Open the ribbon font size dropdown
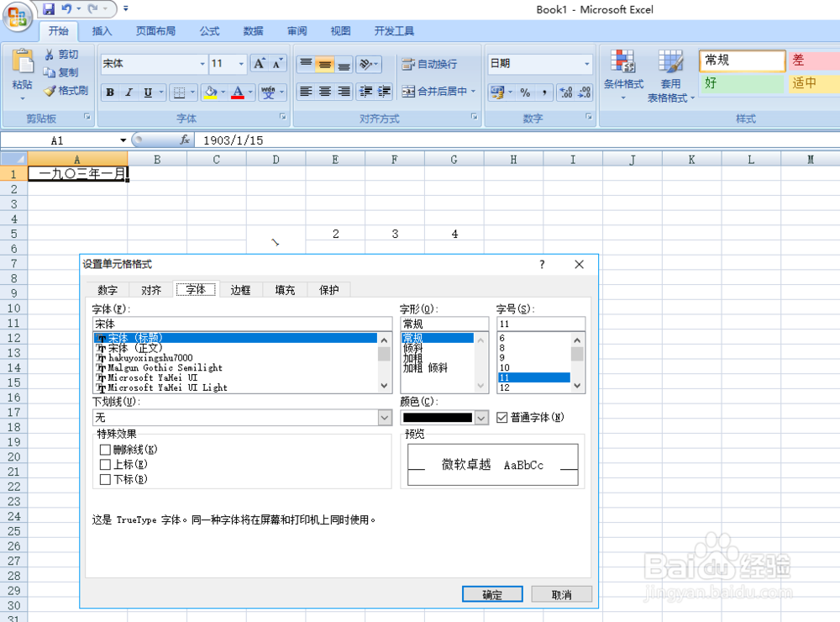Image resolution: width=840 pixels, height=622 pixels. pos(241,64)
